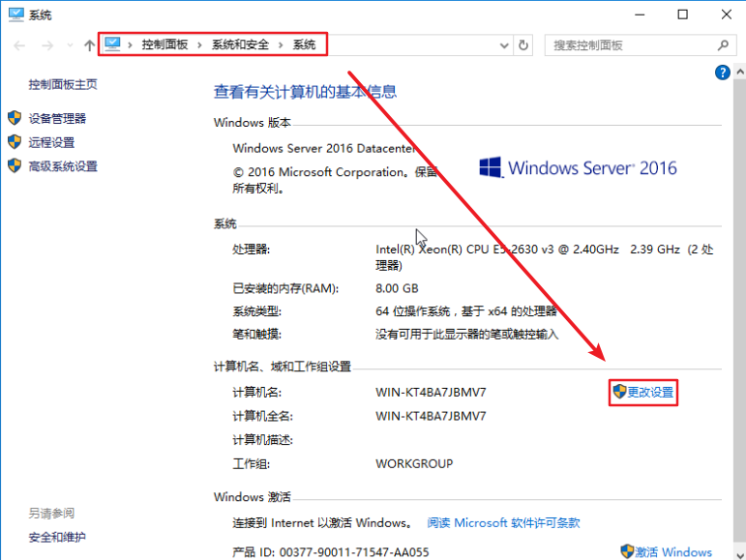The height and width of the screenshot is (560, 746).
Task: Open 阅读 Microsoft 软件许可条款 link
Action: [x=503, y=523]
